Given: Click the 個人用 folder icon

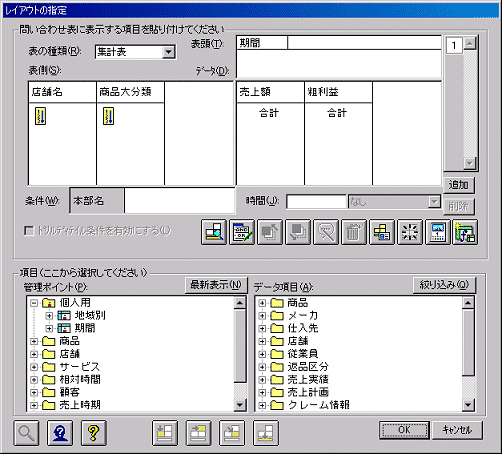Looking at the screenshot, I should [49, 303].
